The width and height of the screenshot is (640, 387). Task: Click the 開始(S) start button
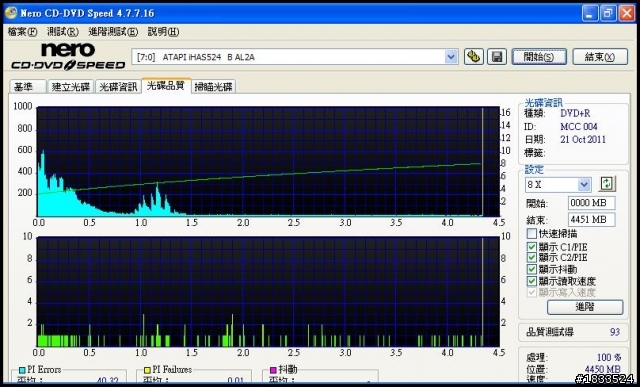(x=539, y=57)
